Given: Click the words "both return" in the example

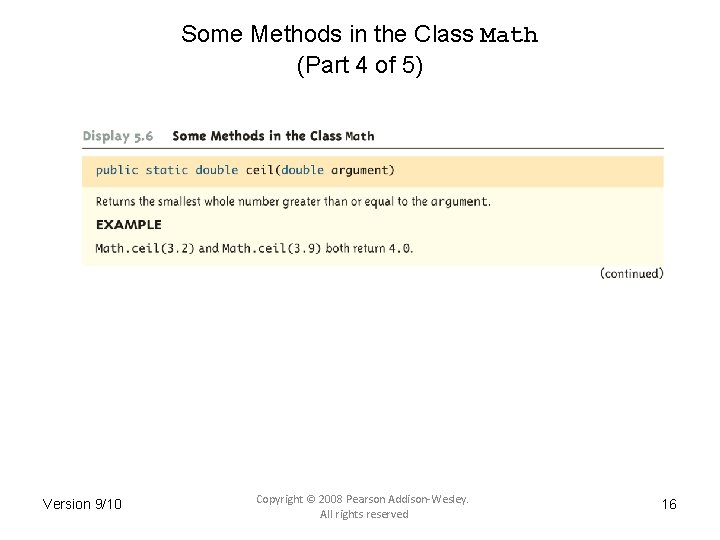Looking at the screenshot, I should pyautogui.click(x=355, y=248).
